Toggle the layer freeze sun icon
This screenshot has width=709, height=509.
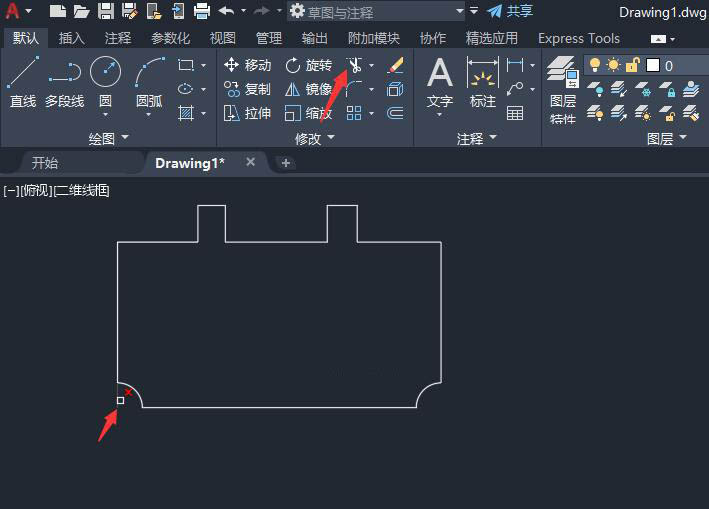pos(613,65)
